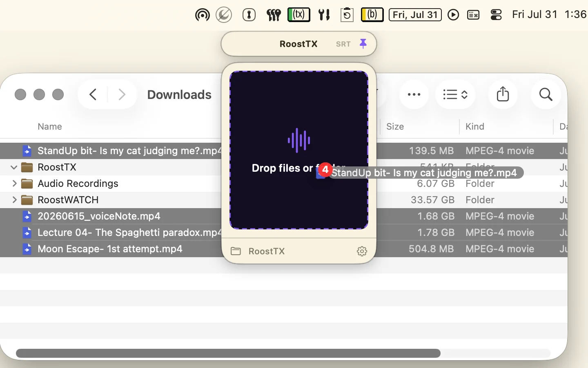Open the AirPlay broadcast menu bar icon
This screenshot has width=588, height=368.
click(x=202, y=15)
